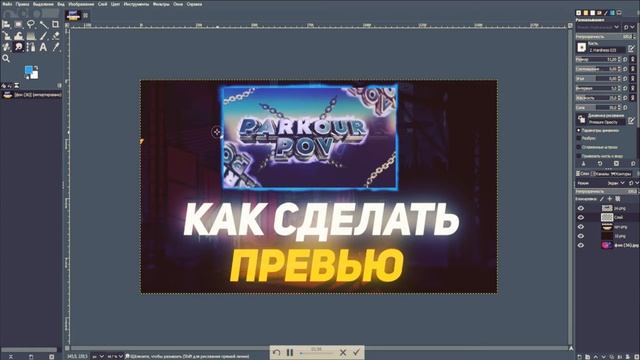Select the Gradient fill tool
This screenshot has height=360, width=640.
coord(31,36)
